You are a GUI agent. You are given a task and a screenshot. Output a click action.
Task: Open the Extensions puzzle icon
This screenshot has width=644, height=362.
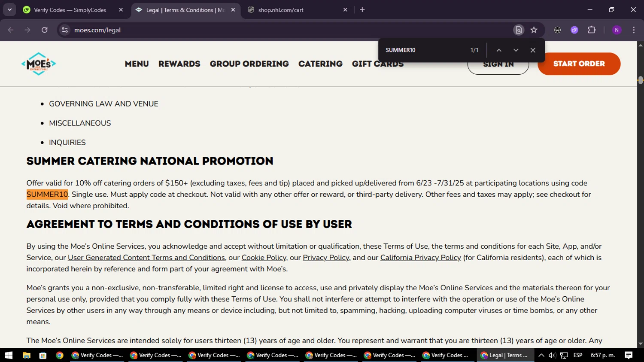[x=592, y=30]
